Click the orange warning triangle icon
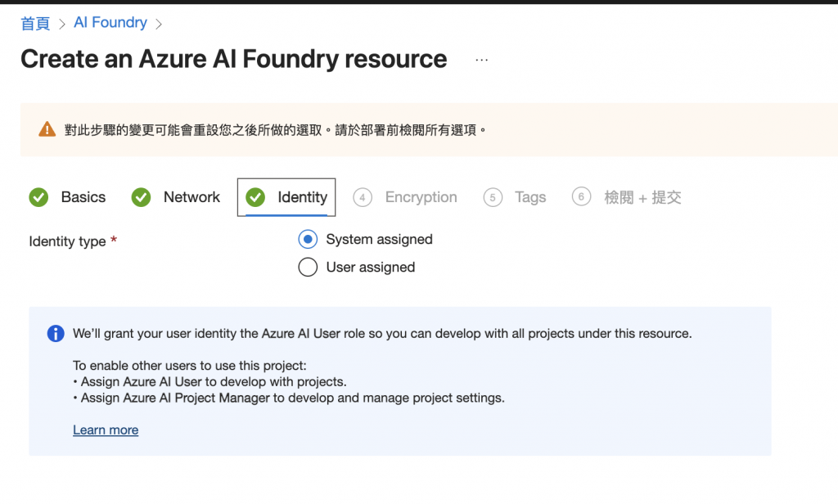838x504 pixels. 47,129
